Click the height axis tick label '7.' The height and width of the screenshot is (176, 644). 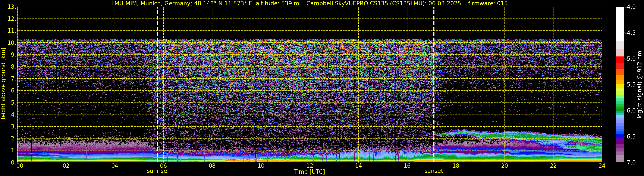tap(13, 79)
